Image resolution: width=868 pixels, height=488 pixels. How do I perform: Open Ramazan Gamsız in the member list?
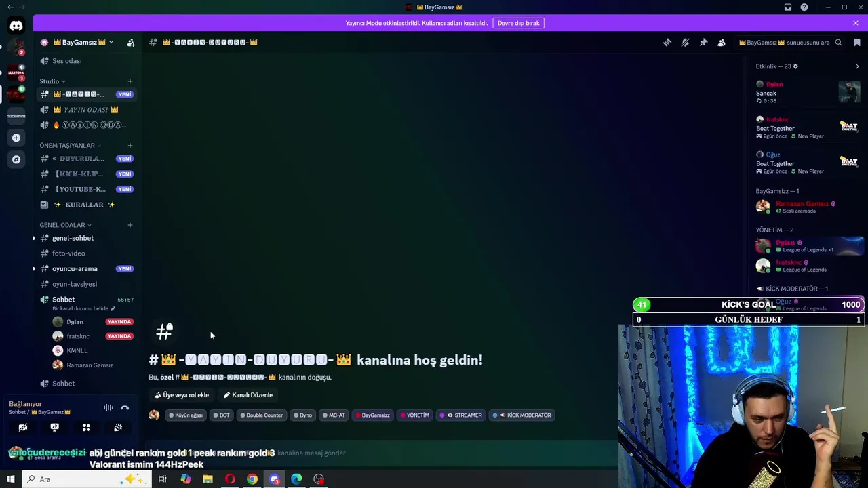click(x=808, y=207)
